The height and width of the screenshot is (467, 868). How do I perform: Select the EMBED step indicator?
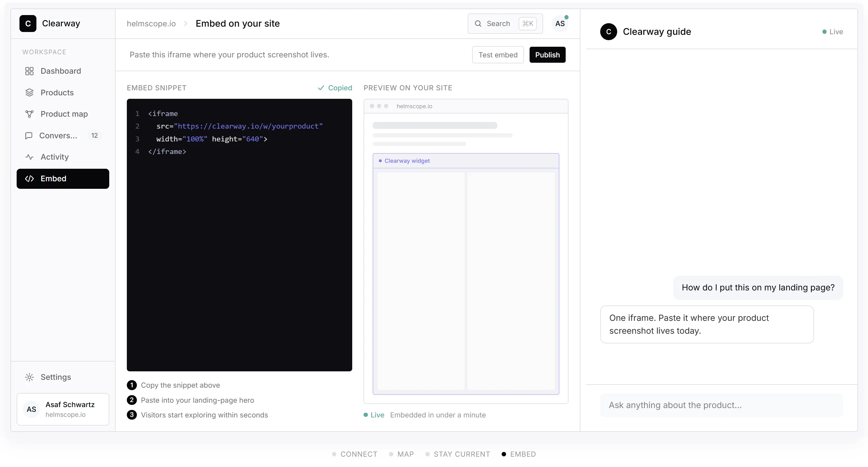[519, 454]
